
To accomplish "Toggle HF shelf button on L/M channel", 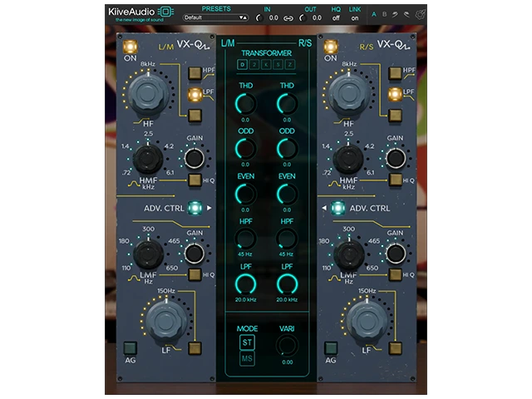I will pos(195,116).
